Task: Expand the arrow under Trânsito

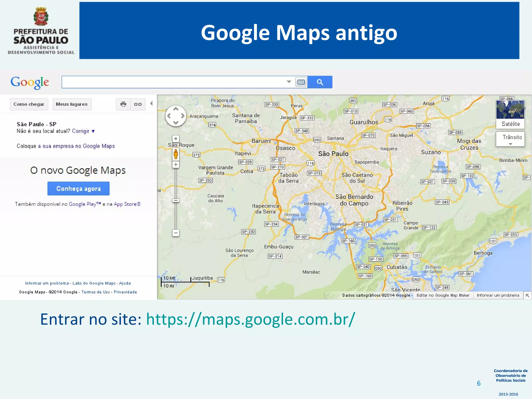Action: [x=510, y=144]
